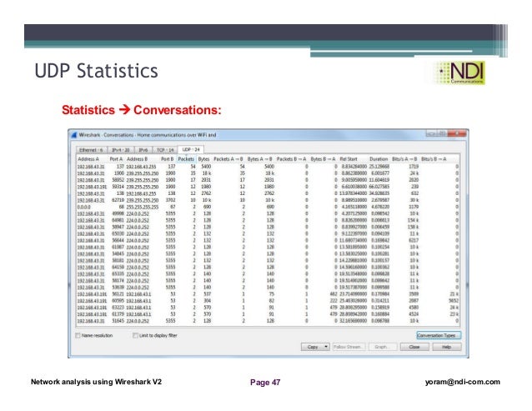Open the Conversation Types menu button
Screen dimensions: 532x411
[x=439, y=335]
